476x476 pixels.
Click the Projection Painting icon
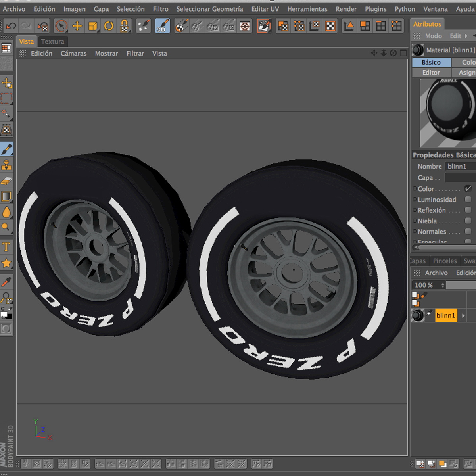(x=182, y=26)
